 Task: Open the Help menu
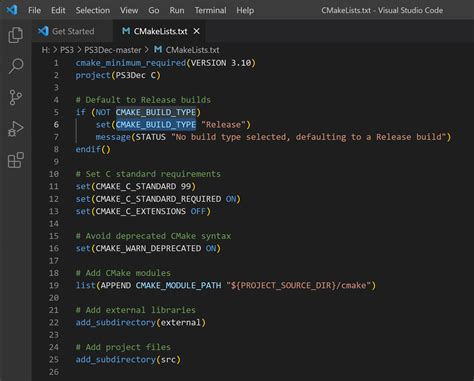coord(245,10)
